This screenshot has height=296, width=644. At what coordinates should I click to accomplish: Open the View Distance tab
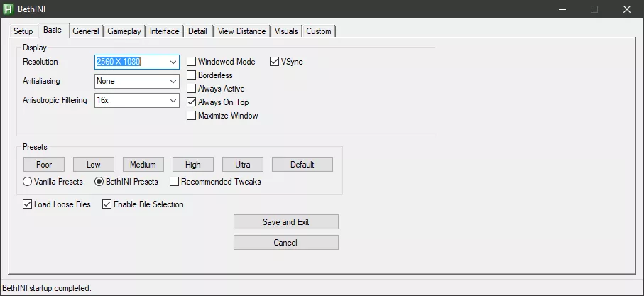(242, 31)
